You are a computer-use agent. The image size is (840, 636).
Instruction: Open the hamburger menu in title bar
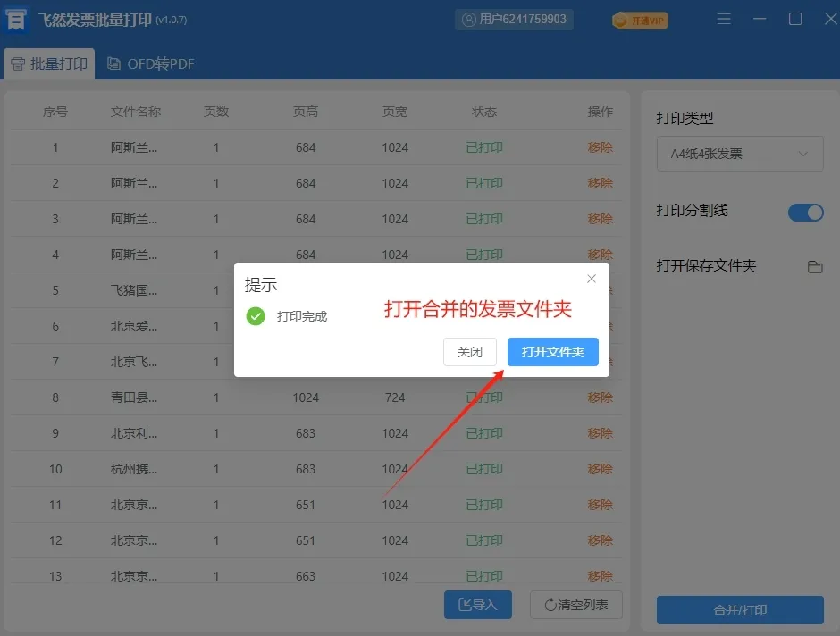pos(724,20)
